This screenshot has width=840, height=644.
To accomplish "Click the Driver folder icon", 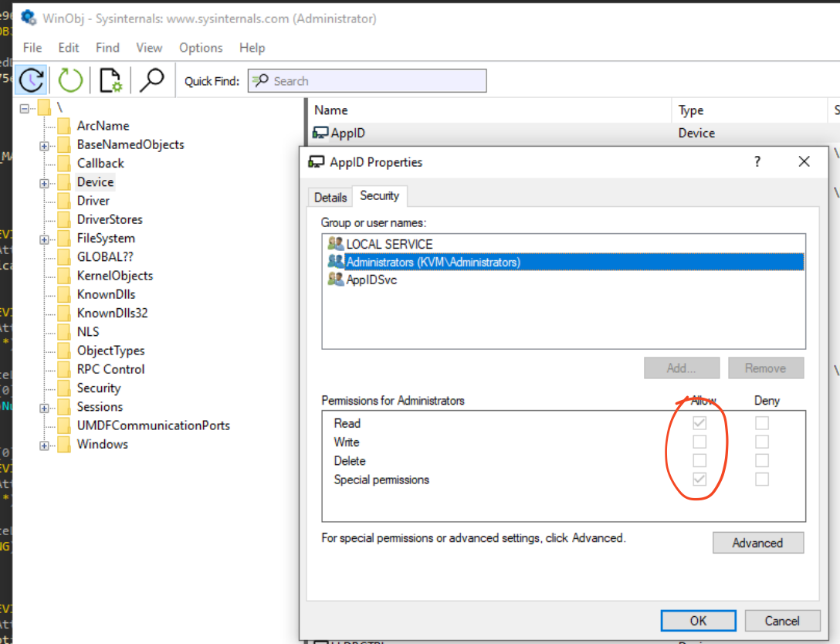I will 64,201.
